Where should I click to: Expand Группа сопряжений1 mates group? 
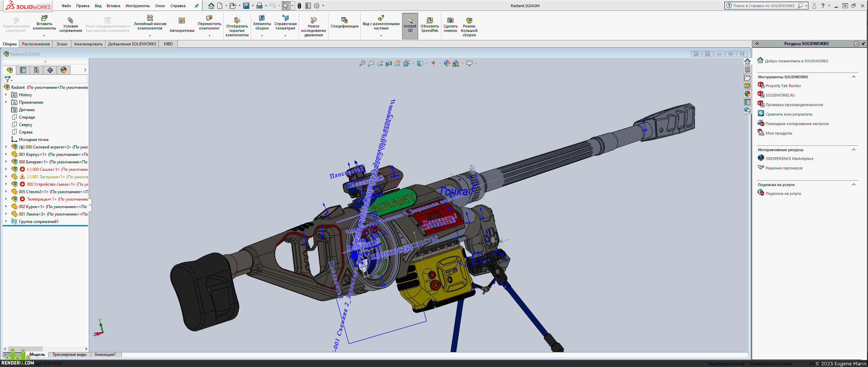6,222
